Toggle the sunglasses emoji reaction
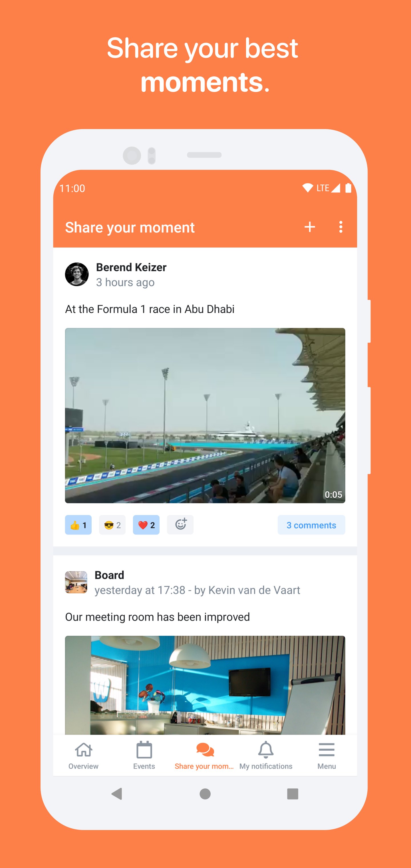This screenshot has width=411, height=868. tap(112, 525)
